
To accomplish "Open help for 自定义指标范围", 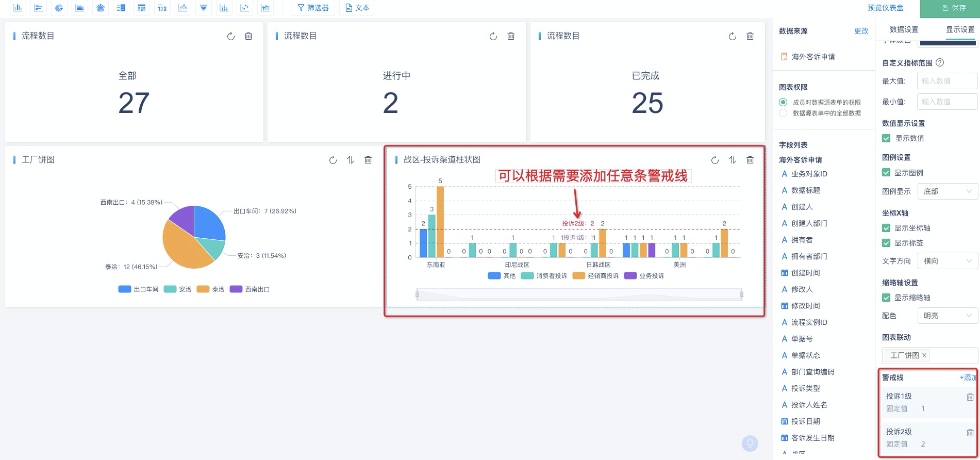I will pyautogui.click(x=940, y=62).
